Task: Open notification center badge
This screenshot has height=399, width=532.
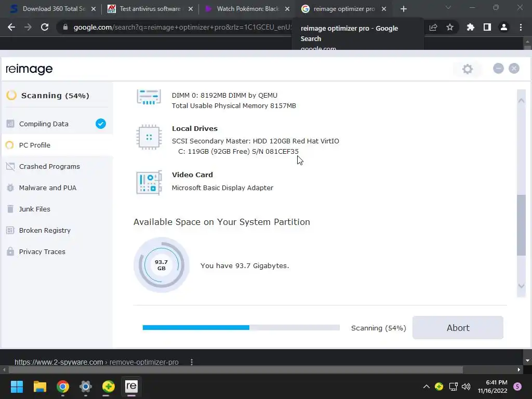Action: (x=517, y=387)
